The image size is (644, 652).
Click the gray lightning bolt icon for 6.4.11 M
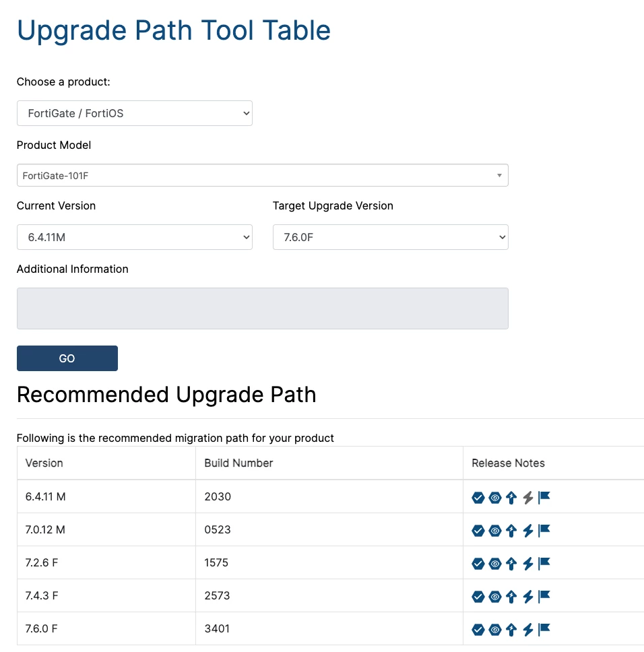point(528,497)
